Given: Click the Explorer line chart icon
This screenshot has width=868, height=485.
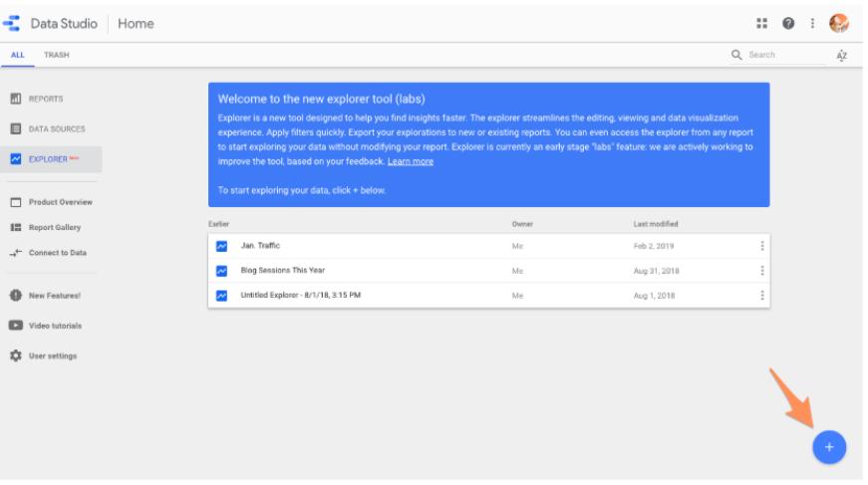Looking at the screenshot, I should [x=16, y=159].
